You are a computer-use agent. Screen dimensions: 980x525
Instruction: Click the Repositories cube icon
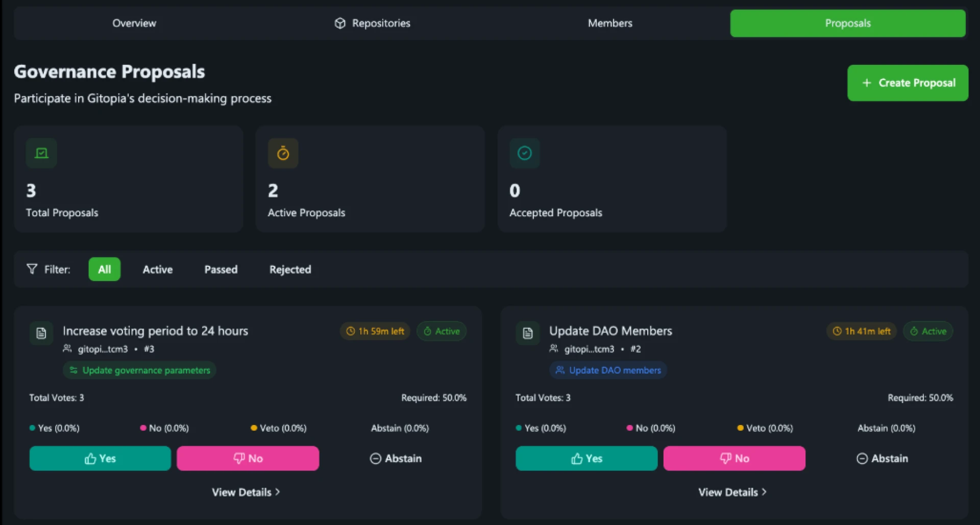coord(340,23)
